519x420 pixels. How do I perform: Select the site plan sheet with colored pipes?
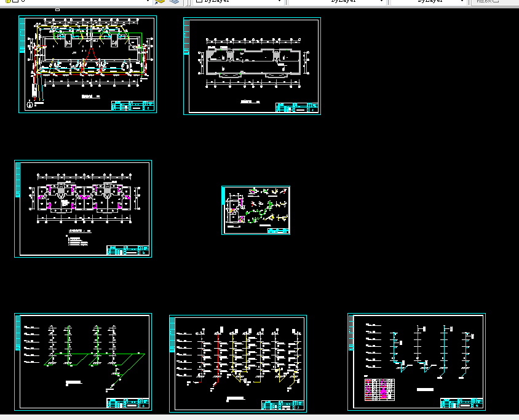tap(88, 64)
